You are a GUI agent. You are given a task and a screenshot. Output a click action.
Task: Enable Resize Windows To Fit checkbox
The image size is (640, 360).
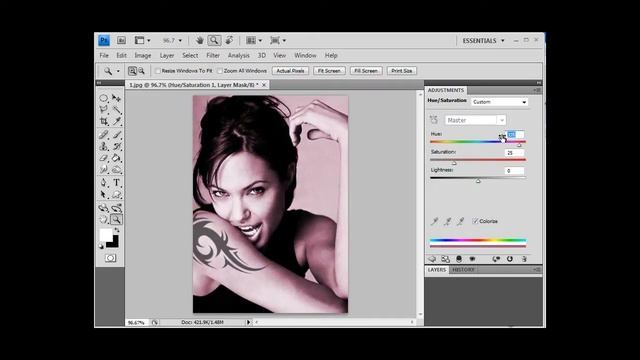[158, 71]
